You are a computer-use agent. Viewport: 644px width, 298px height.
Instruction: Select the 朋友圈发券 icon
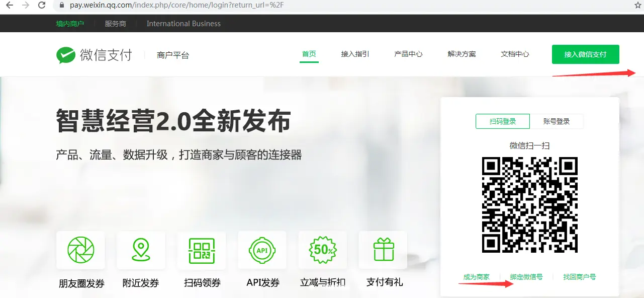tap(80, 250)
